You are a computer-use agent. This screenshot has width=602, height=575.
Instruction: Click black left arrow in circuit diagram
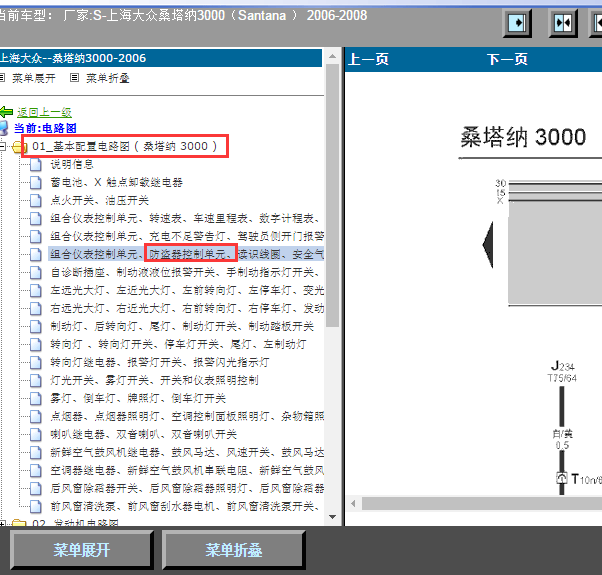(x=488, y=245)
